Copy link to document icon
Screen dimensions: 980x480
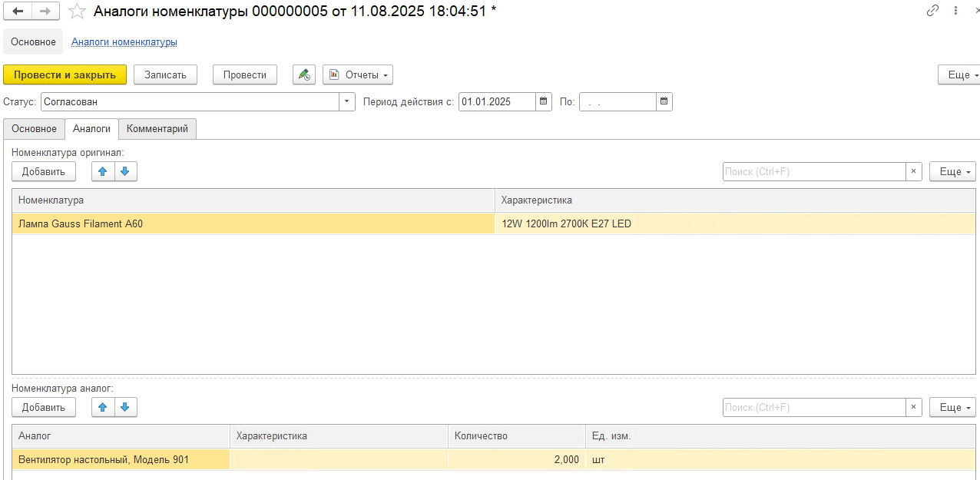coord(933,11)
